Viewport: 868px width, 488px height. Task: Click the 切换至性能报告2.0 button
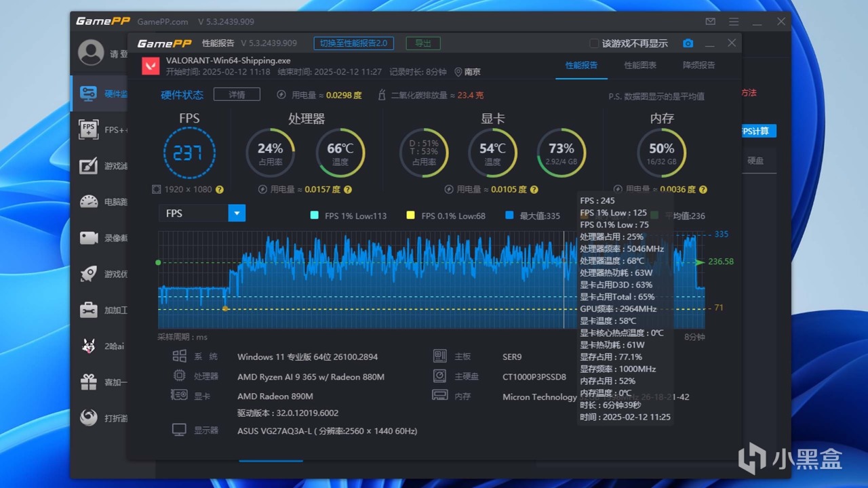354,43
